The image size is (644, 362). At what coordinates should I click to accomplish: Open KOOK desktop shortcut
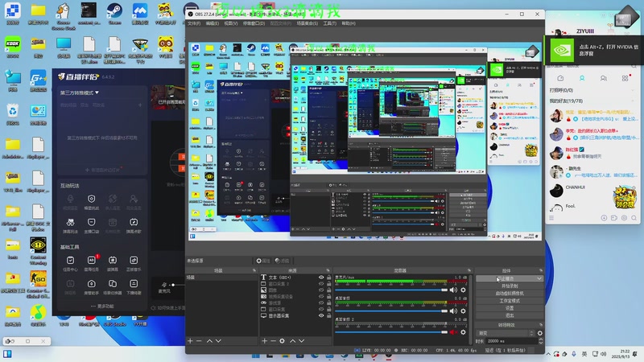(12, 47)
